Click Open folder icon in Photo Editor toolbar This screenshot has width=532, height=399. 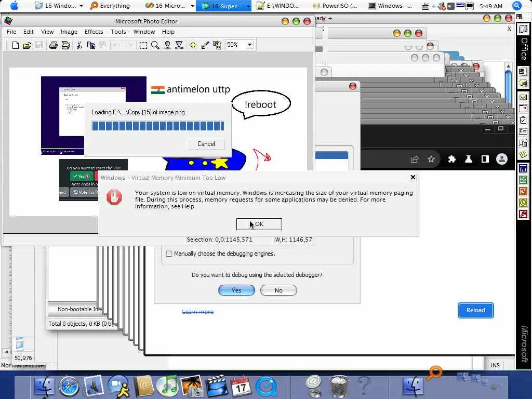pos(27,45)
